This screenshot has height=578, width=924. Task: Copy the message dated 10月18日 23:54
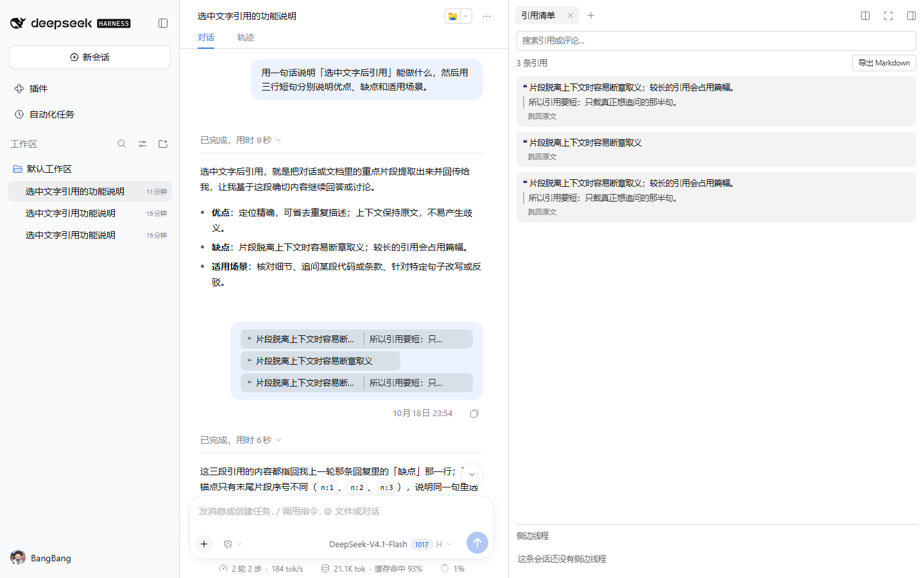(474, 414)
